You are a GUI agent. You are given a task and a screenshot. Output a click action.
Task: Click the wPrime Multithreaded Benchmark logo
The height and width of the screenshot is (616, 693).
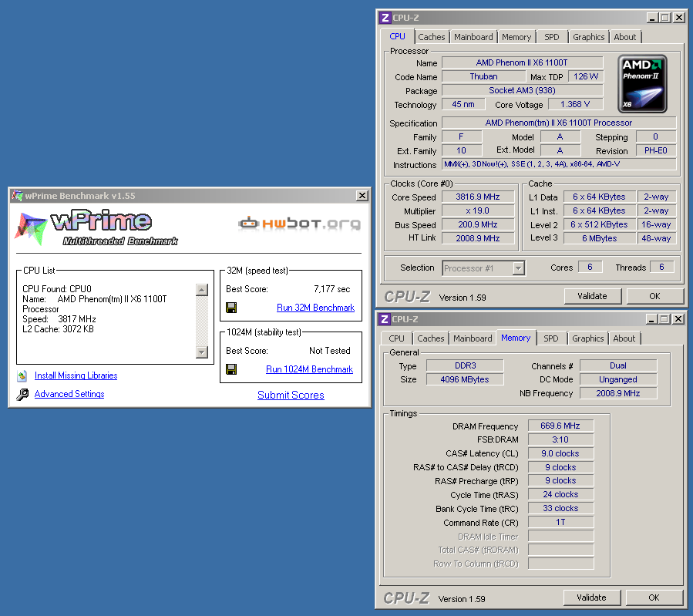click(96, 229)
